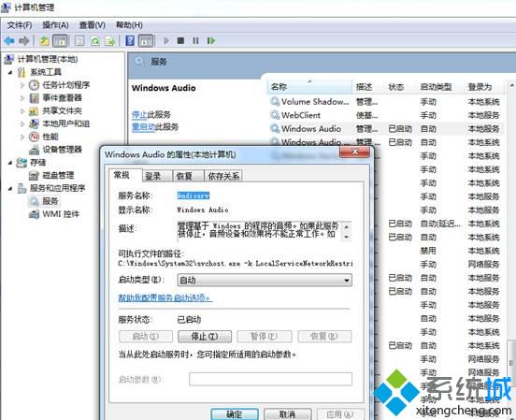Click the 停止(T) button
Viewport: 516px width, 420px height.
[205, 337]
